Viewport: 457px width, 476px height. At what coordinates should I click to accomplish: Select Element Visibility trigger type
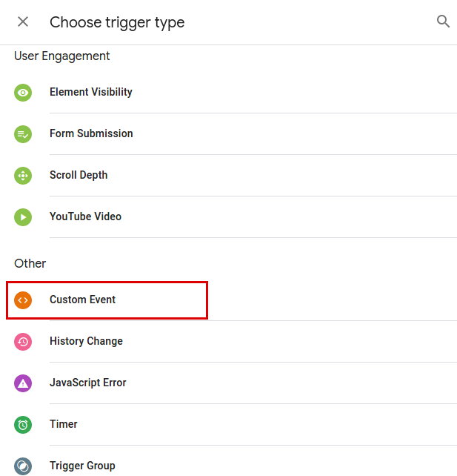(x=91, y=93)
